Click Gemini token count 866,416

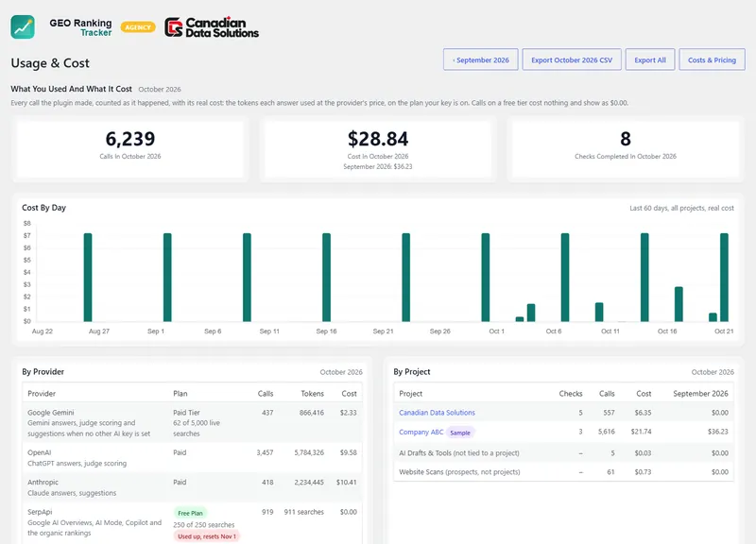(x=312, y=413)
